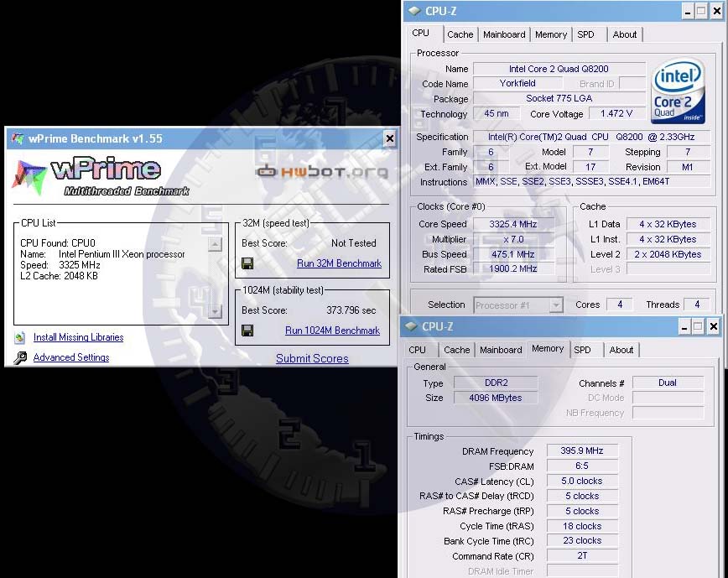
Task: Click the Specification field text
Action: tap(592, 137)
